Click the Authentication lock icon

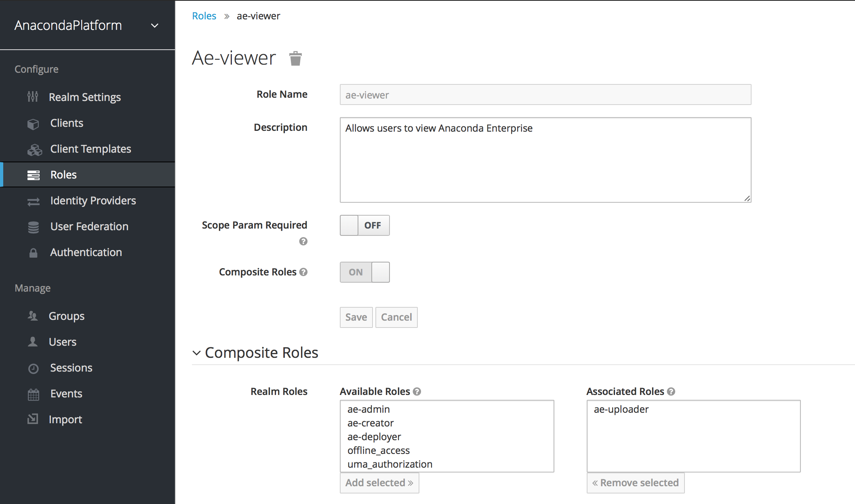[x=33, y=253]
